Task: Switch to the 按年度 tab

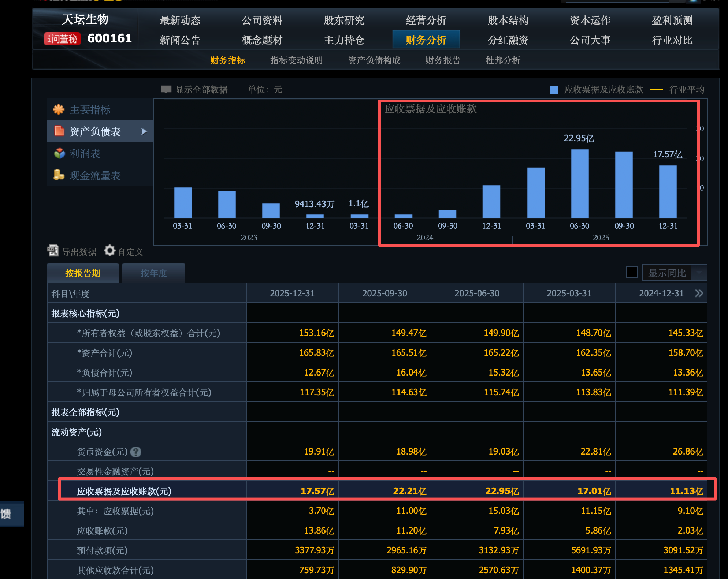Action: pyautogui.click(x=153, y=273)
